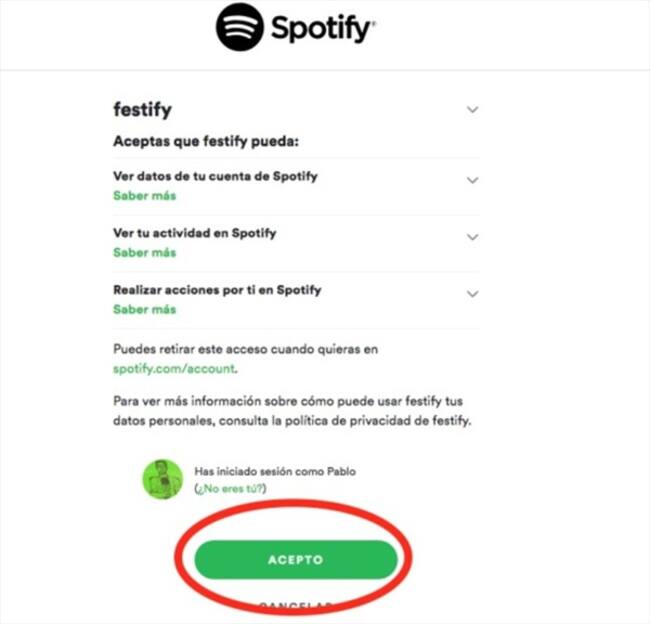Open 'Saber más' under Ver tu actividad

(x=144, y=253)
